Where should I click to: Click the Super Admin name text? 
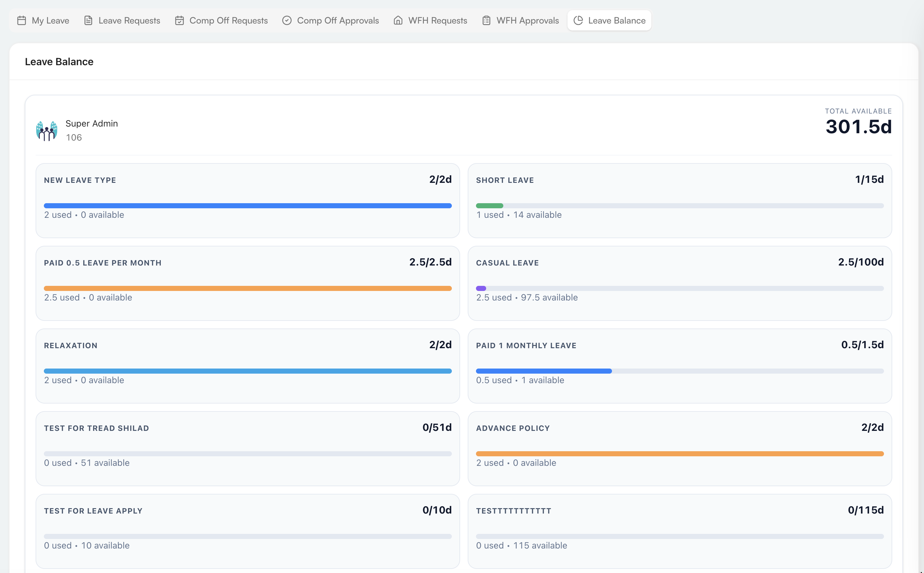coord(92,124)
